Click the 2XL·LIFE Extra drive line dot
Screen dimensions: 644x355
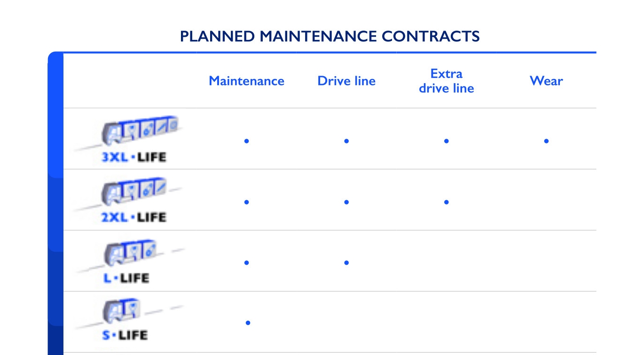coord(446,202)
